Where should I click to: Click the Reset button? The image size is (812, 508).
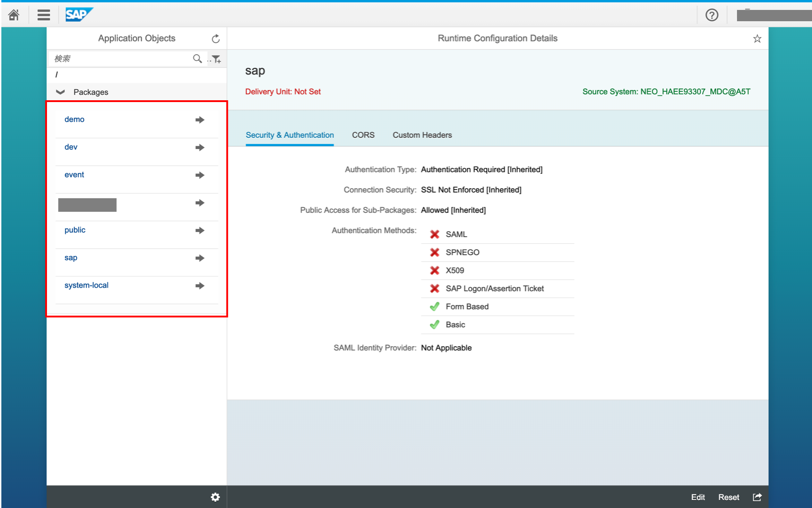728,497
